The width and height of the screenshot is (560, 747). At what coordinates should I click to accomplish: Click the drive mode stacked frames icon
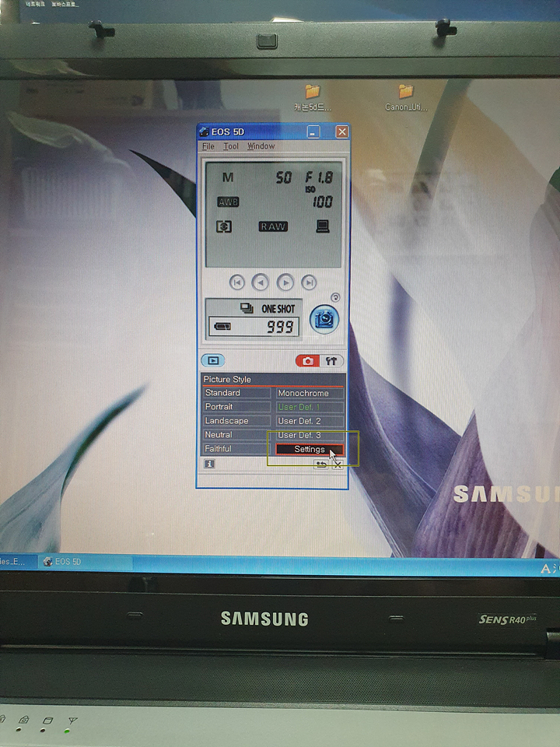(x=247, y=308)
